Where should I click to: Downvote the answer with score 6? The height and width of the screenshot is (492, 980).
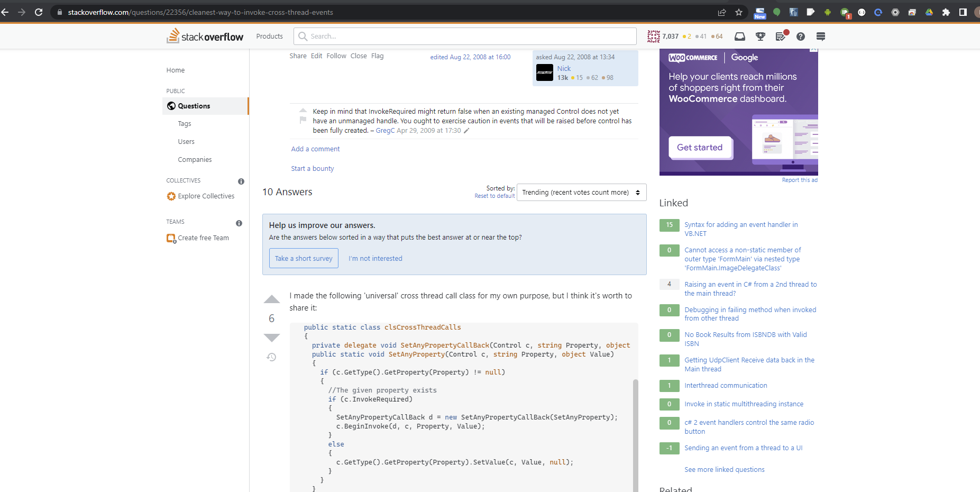[272, 338]
